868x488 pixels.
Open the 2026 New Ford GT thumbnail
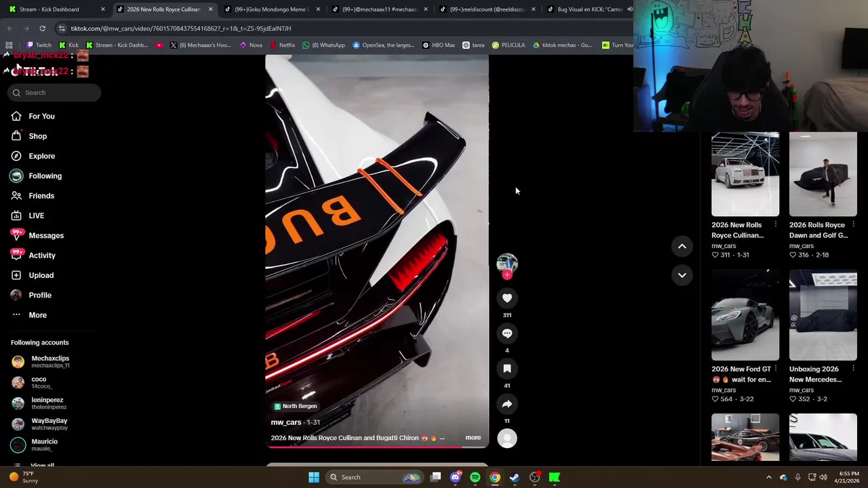(x=745, y=315)
